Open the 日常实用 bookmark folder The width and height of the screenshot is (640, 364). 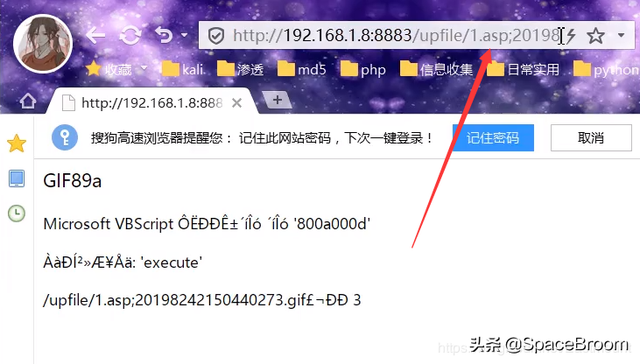(x=523, y=69)
